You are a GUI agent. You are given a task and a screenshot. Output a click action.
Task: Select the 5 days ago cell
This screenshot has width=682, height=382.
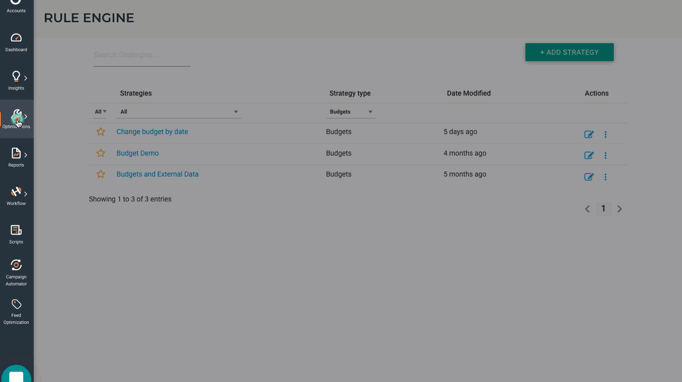(x=460, y=131)
